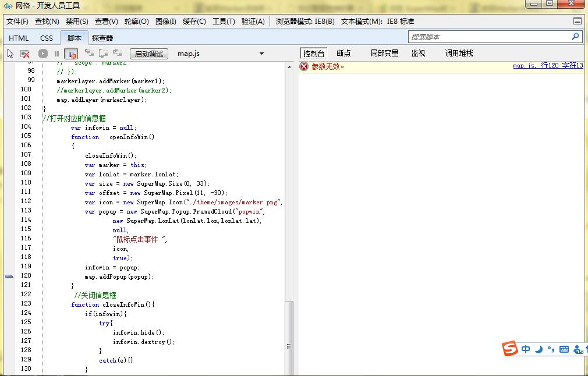588x376 pixels.
Task: Toggle the punctuation mode icon
Action: (551, 349)
